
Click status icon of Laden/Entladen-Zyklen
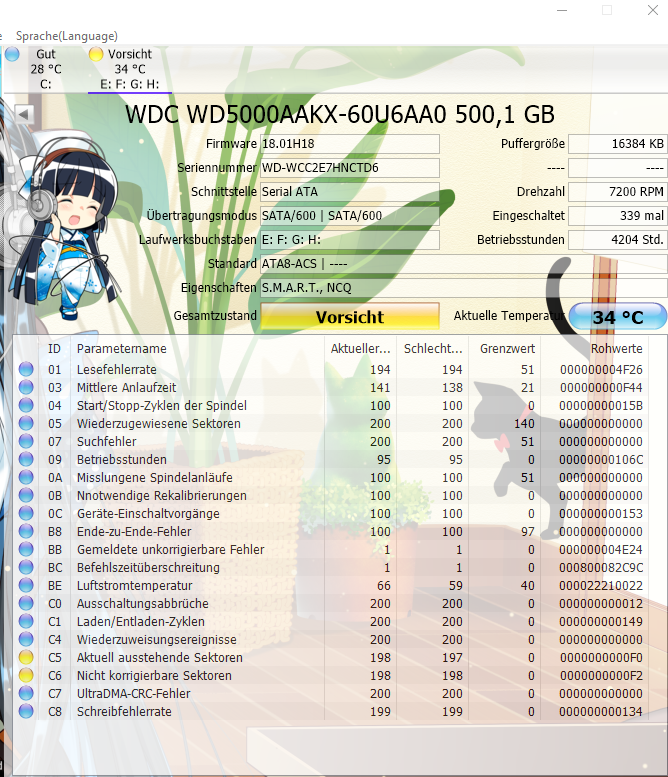(26, 621)
